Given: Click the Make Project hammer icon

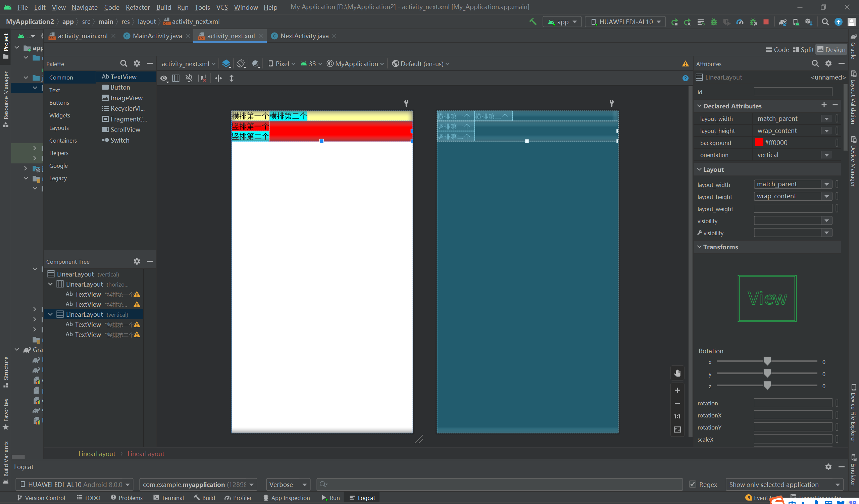Looking at the screenshot, I should [x=533, y=22].
